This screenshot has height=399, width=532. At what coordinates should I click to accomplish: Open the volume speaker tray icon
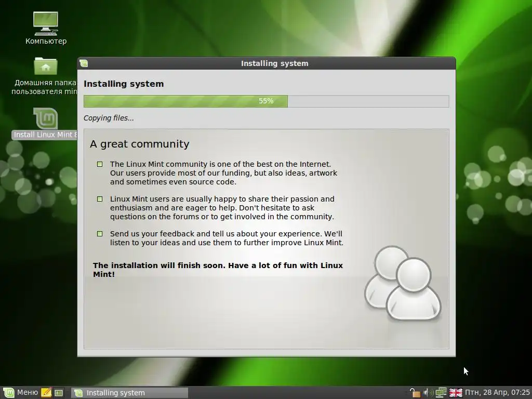tap(428, 393)
